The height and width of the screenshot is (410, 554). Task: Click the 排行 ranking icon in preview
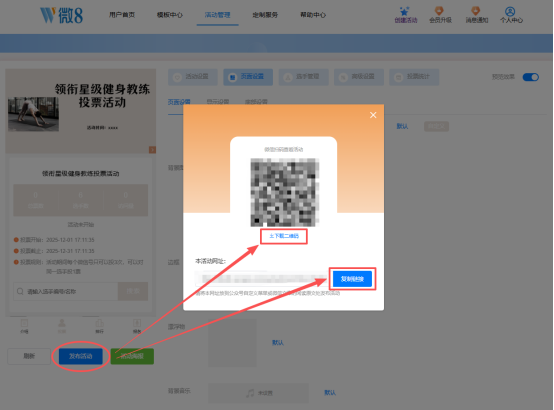pos(100,323)
